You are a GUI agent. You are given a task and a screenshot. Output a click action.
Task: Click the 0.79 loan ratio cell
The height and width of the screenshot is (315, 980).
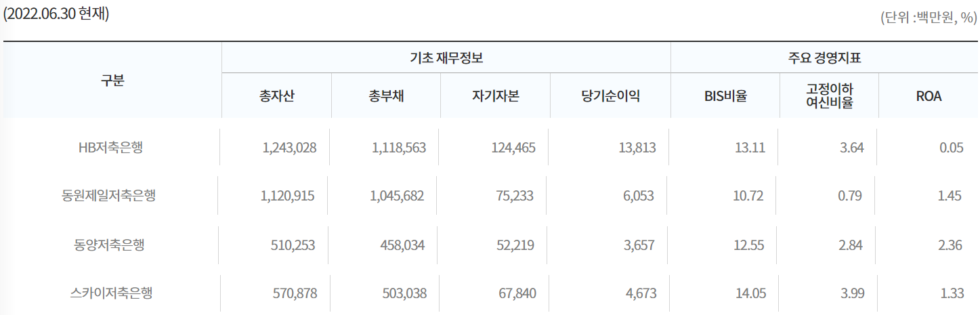tap(850, 196)
